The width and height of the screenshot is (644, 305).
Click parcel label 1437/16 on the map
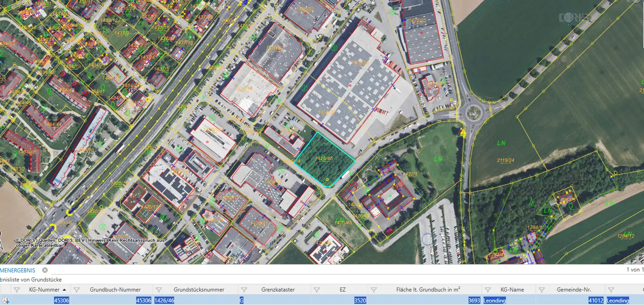click(x=161, y=28)
